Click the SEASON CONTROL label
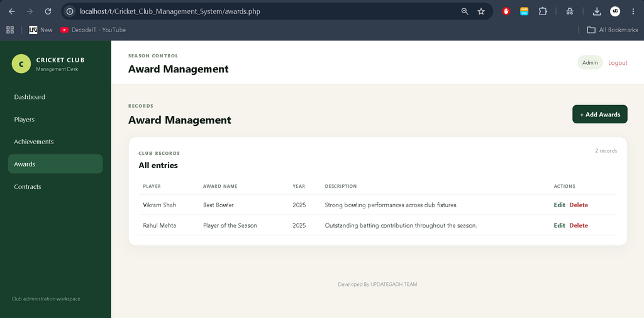Image resolution: width=644 pixels, height=318 pixels. (x=153, y=56)
